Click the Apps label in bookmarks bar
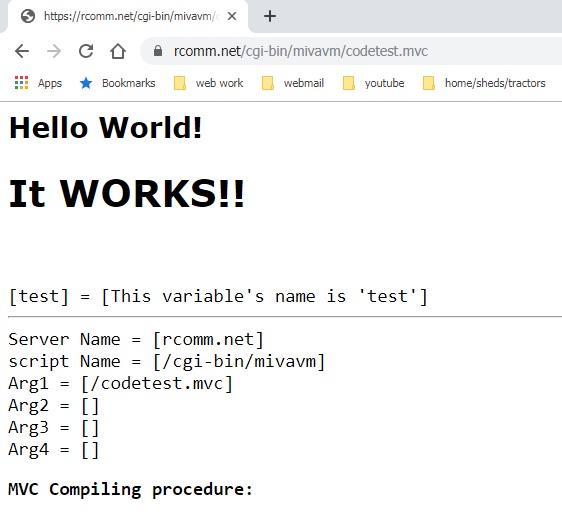Image resolution: width=562 pixels, height=515 pixels. (50, 83)
